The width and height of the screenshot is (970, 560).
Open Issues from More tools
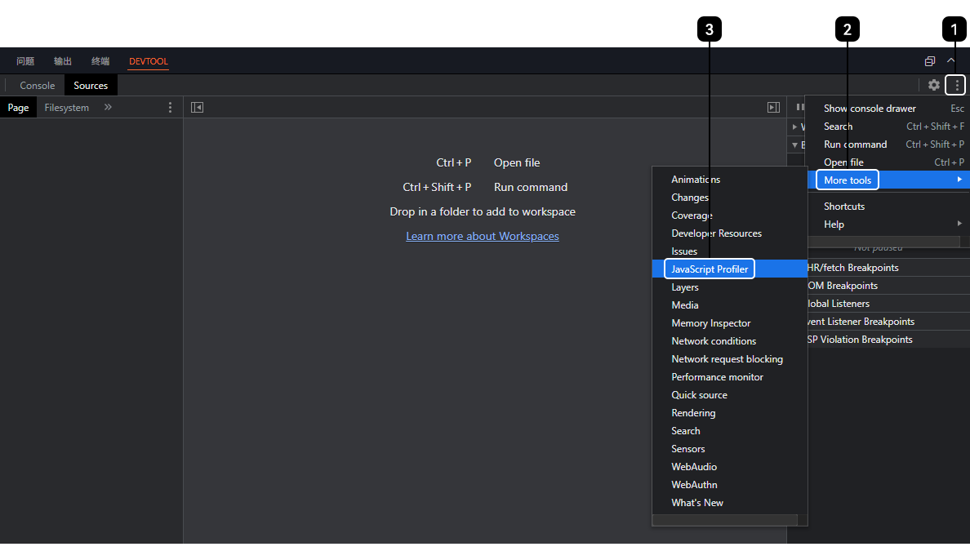point(729,251)
